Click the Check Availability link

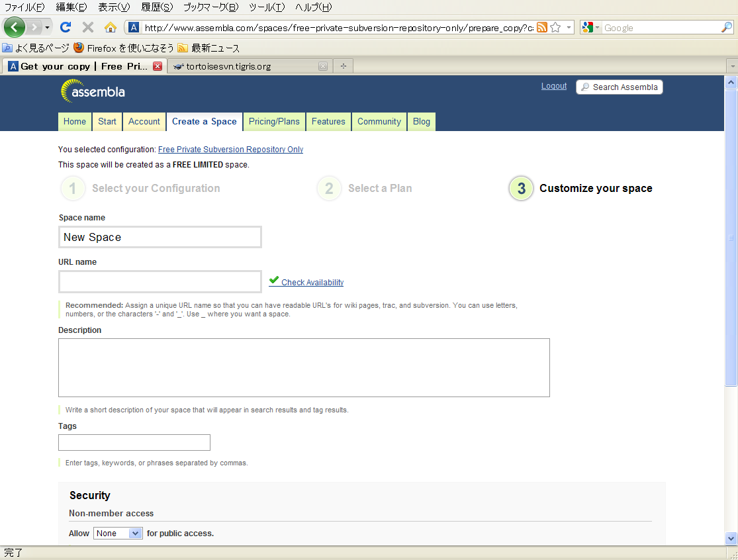[x=312, y=282]
